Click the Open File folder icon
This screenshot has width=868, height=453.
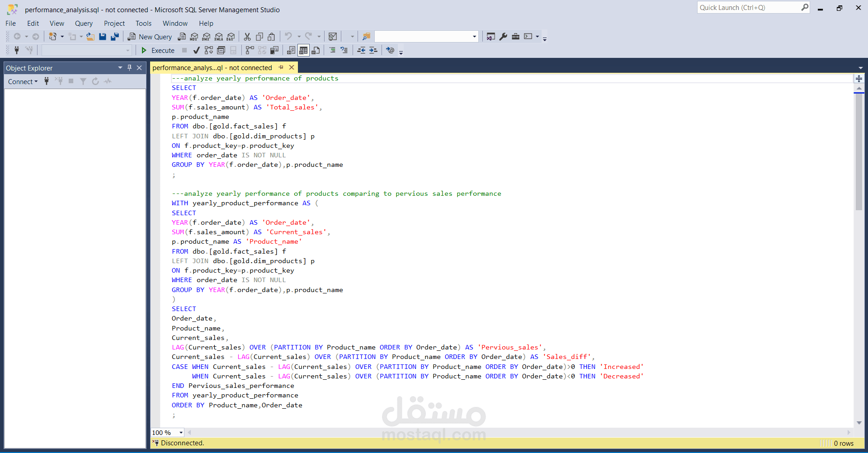[90, 37]
